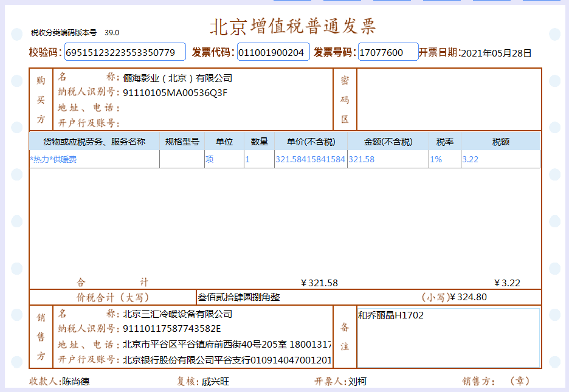Click the seller bank account 北京银行股份有限公司平谷支行
569x392 pixels.
tap(187, 360)
